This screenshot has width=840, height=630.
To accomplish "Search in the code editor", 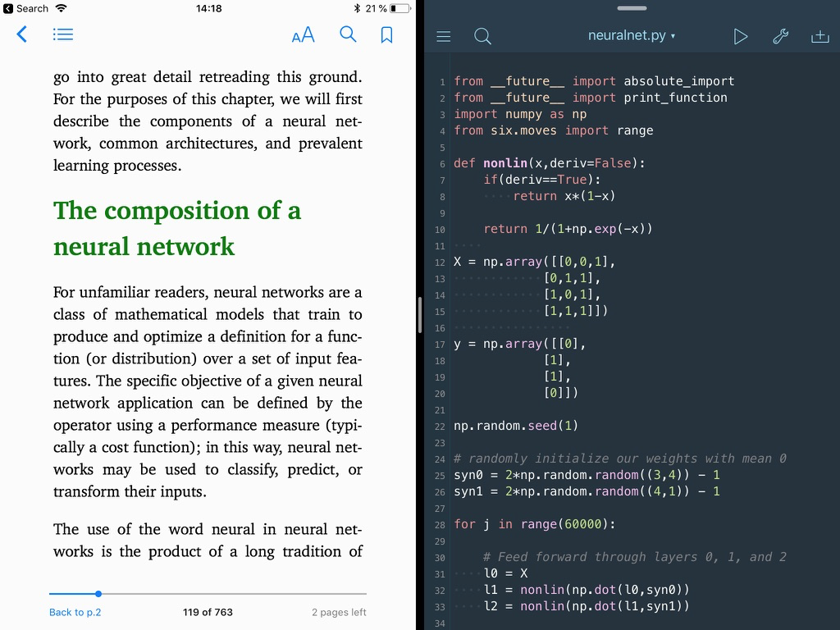I will (x=482, y=36).
